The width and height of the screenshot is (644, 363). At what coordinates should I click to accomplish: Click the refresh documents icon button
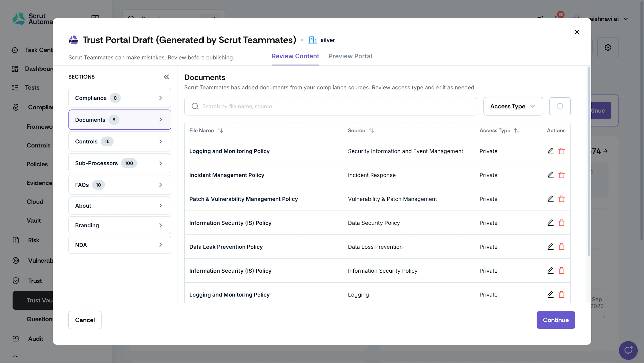click(x=560, y=106)
